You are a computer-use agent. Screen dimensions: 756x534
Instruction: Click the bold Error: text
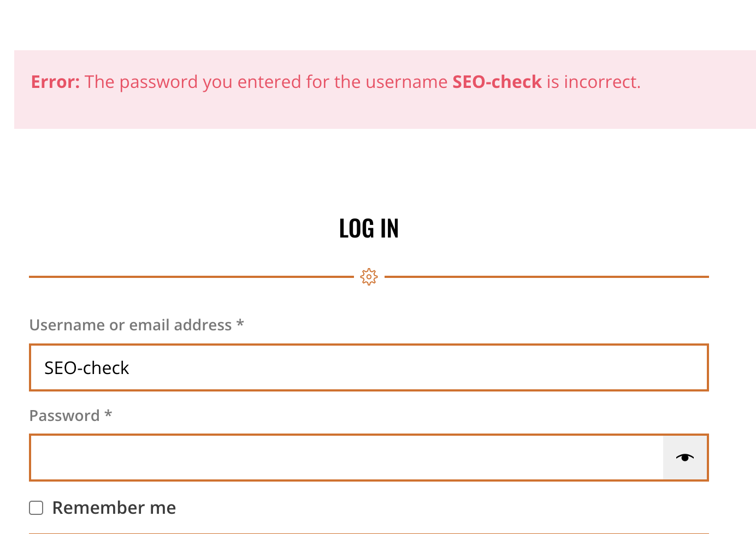click(x=55, y=82)
